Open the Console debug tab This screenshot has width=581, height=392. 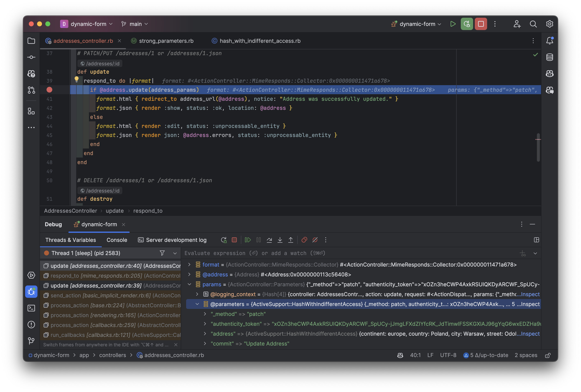pyautogui.click(x=117, y=240)
